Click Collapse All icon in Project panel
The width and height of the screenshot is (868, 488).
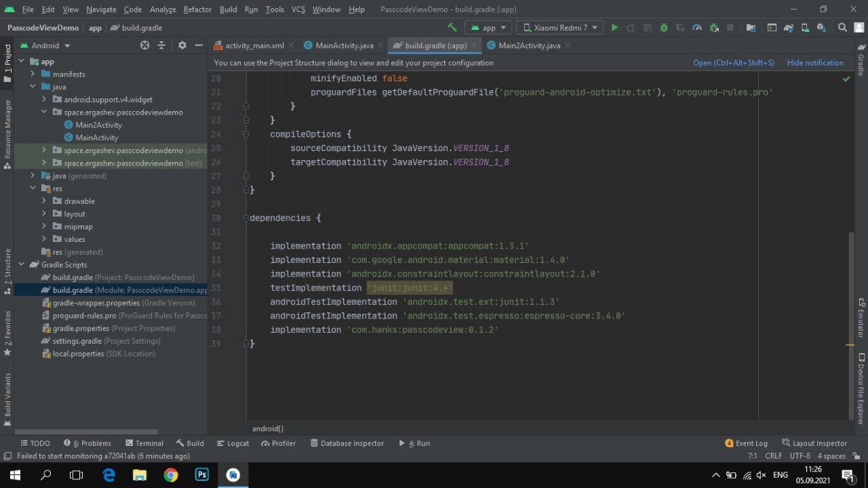(x=161, y=45)
